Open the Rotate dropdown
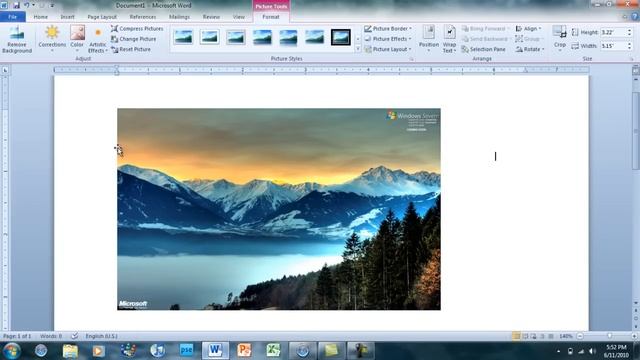The height and width of the screenshot is (360, 640). click(x=530, y=49)
